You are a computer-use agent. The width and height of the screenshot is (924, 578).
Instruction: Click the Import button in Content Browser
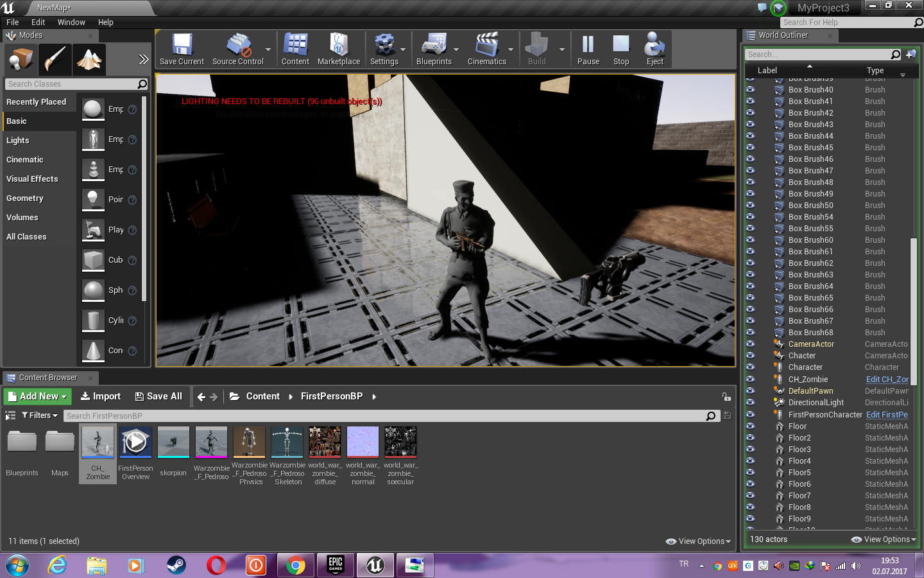point(101,396)
